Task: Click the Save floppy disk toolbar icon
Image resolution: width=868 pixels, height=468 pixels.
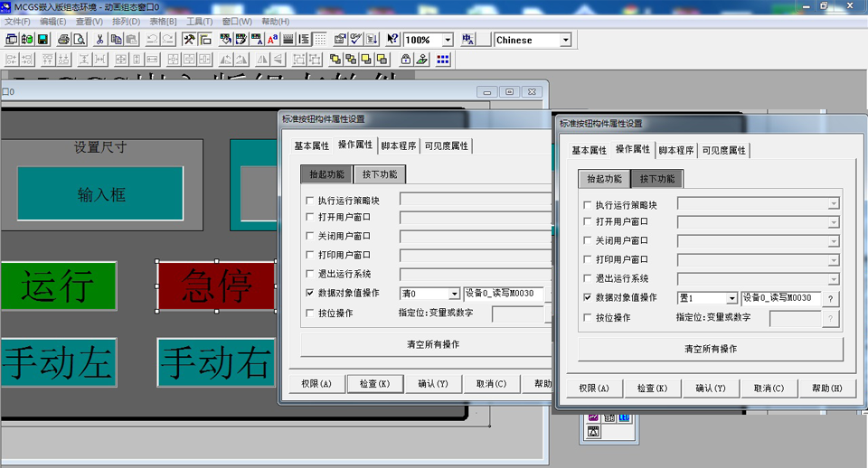Action: tap(42, 40)
